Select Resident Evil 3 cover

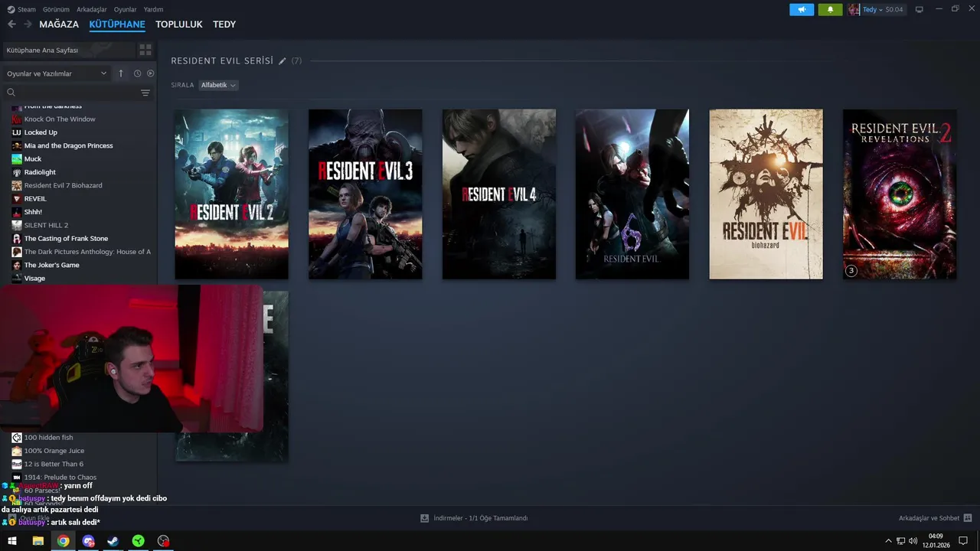pyautogui.click(x=365, y=194)
